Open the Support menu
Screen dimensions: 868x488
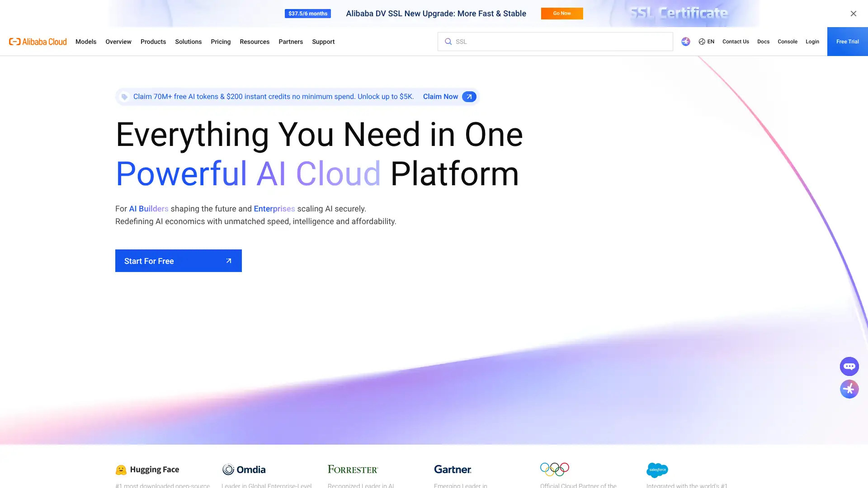tap(323, 42)
